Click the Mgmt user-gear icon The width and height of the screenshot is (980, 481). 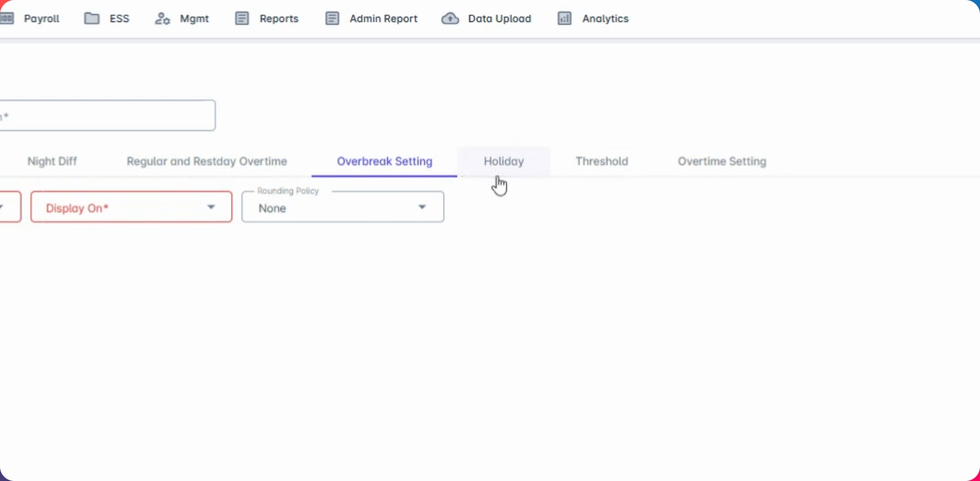[162, 19]
